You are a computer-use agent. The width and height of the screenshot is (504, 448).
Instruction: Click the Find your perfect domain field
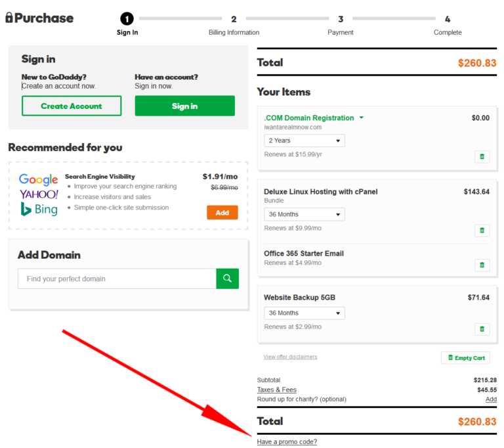point(117,279)
